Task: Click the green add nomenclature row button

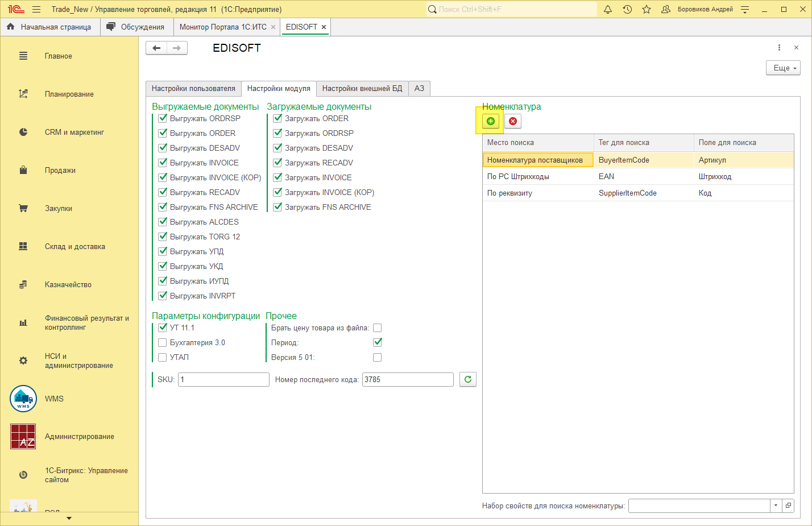Action: 490,121
